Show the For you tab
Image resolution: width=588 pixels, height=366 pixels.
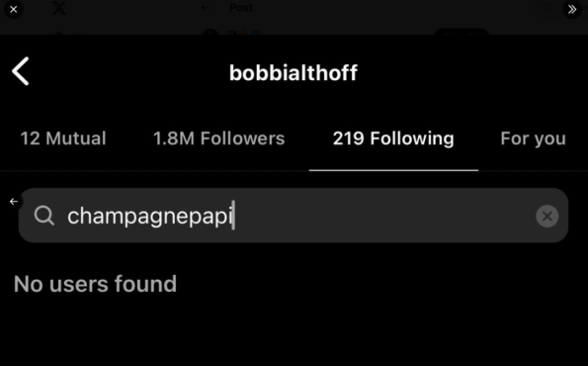[533, 138]
